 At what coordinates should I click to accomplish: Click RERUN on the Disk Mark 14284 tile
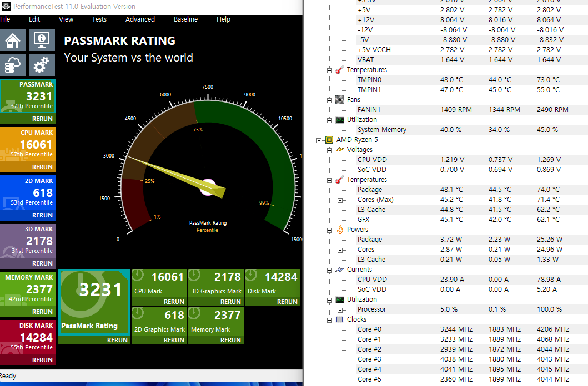pos(287,302)
